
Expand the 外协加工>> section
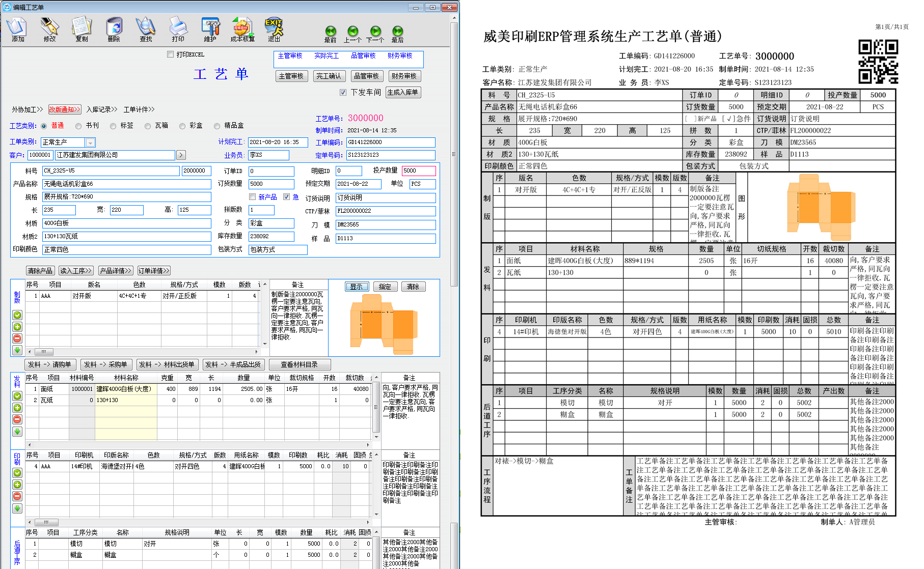[28, 109]
